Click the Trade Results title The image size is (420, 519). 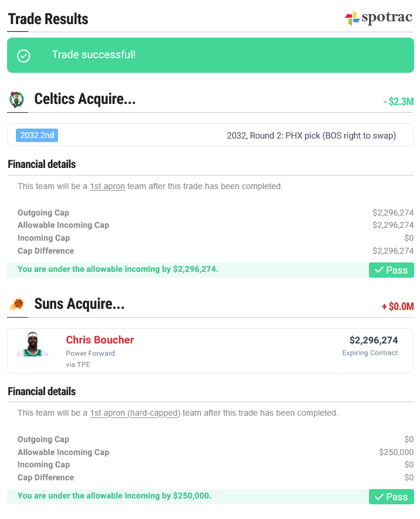48,19
